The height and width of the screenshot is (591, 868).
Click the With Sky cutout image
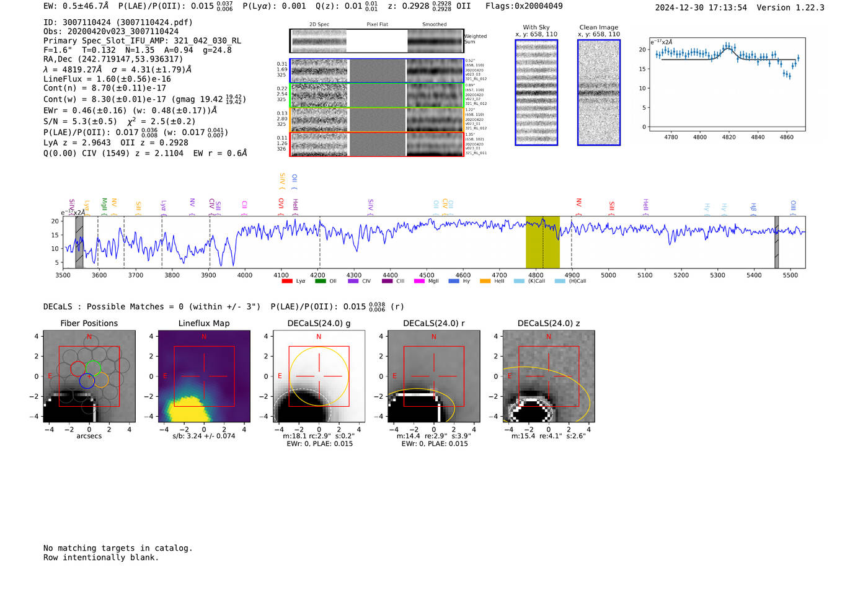click(x=536, y=93)
